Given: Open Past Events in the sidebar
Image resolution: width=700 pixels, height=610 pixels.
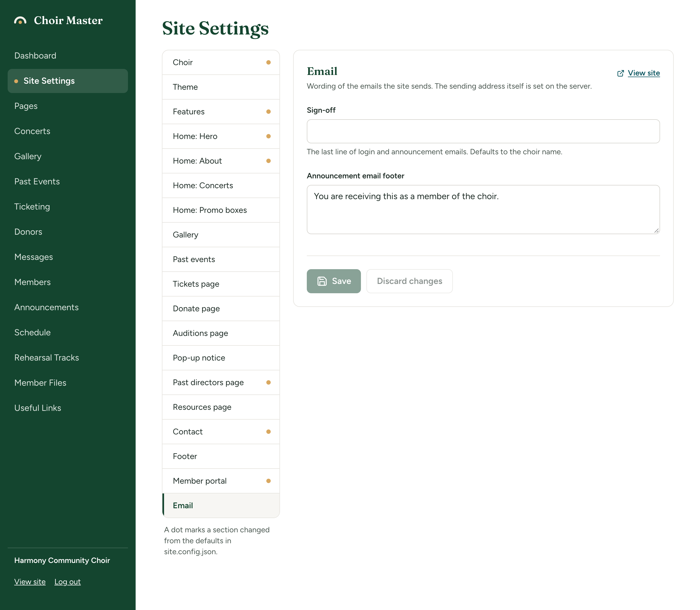Looking at the screenshot, I should pyautogui.click(x=68, y=181).
